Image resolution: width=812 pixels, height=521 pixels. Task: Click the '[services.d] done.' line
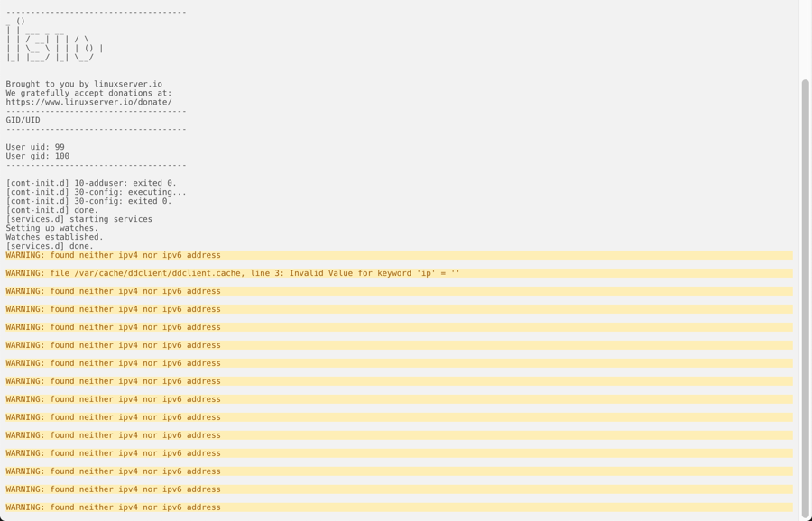coord(50,246)
